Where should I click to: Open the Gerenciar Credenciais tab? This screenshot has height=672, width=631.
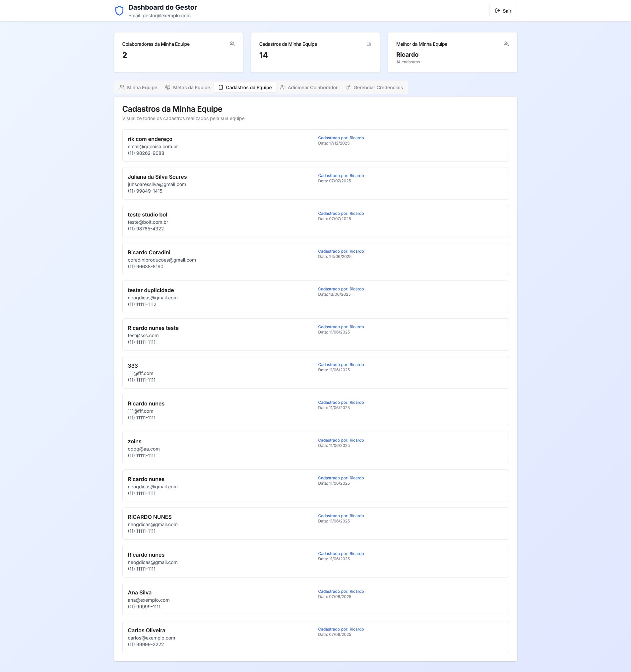(374, 88)
